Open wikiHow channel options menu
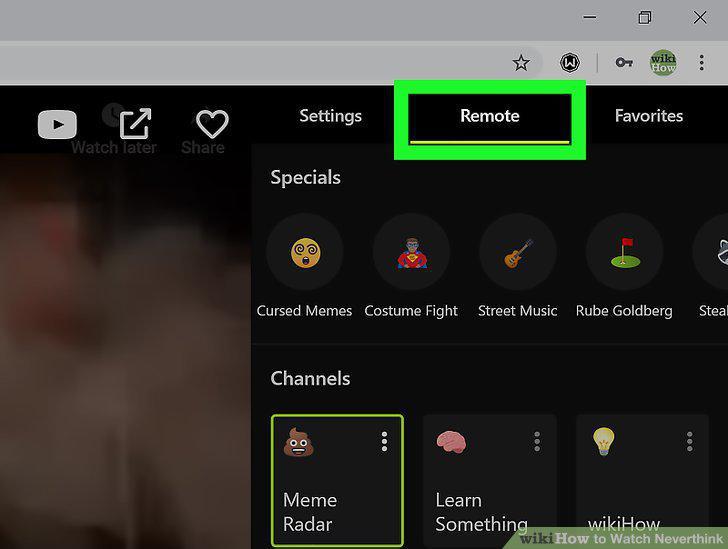 [689, 442]
